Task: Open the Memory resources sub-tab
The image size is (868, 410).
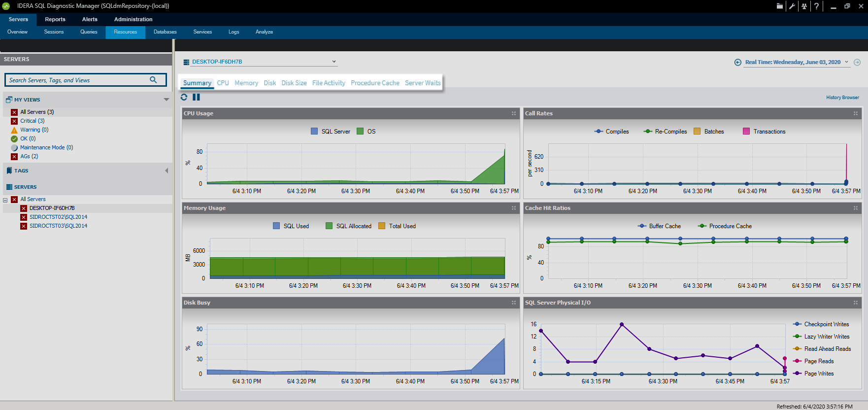Action: (x=246, y=83)
